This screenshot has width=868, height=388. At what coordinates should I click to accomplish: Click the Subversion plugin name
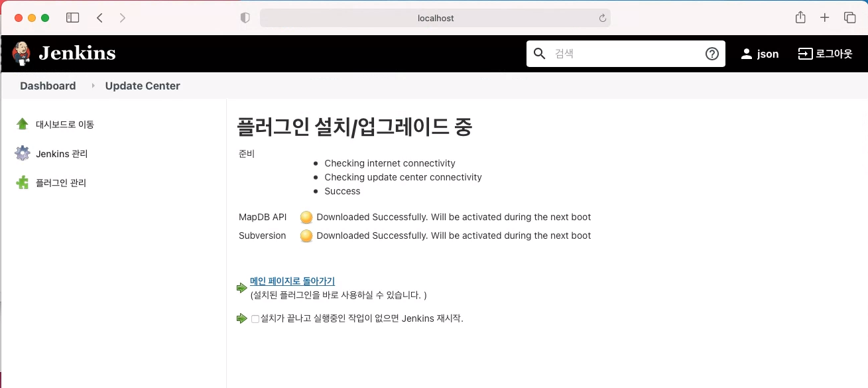pyautogui.click(x=263, y=235)
